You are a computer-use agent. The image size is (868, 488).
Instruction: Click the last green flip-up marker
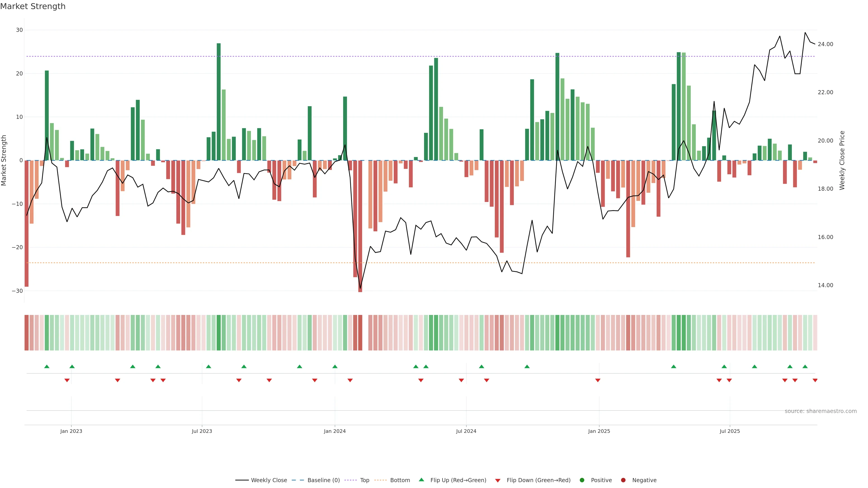pyautogui.click(x=805, y=366)
